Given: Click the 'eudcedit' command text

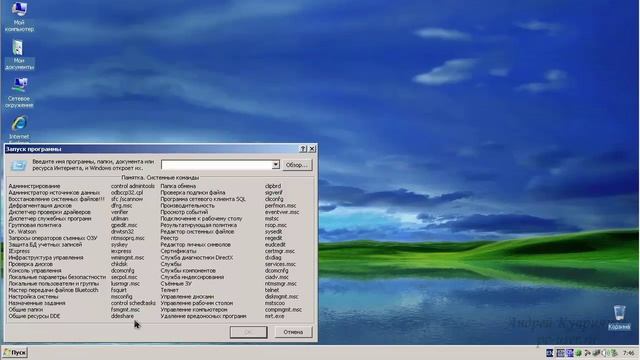Looking at the screenshot, I should point(275,244).
